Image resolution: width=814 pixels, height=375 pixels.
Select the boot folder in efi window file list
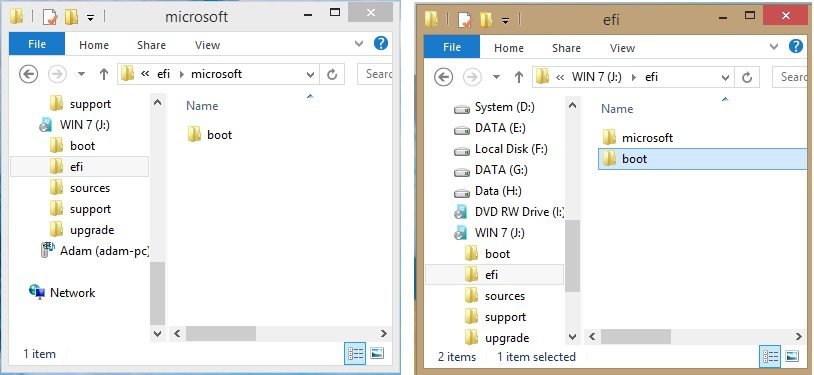pyautogui.click(x=702, y=158)
